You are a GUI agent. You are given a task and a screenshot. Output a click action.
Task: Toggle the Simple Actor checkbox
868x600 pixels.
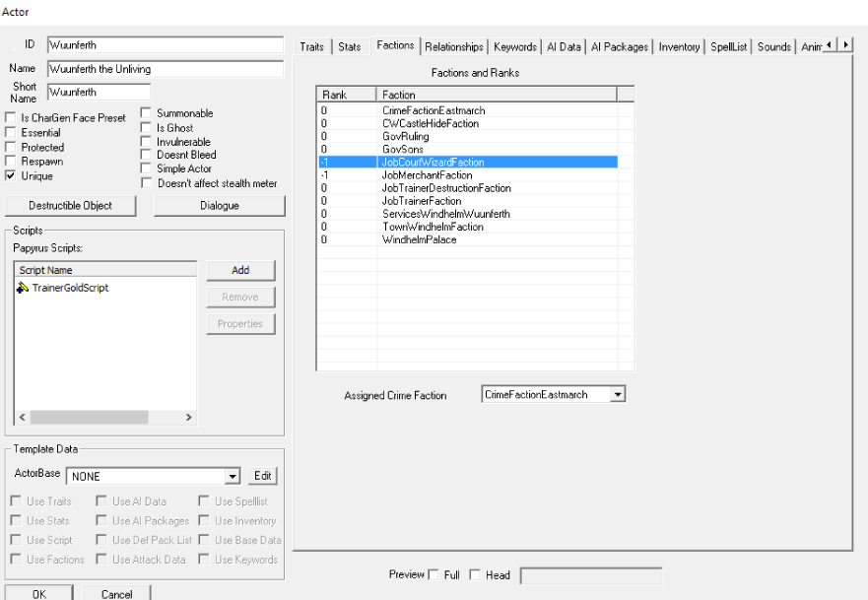(x=146, y=168)
